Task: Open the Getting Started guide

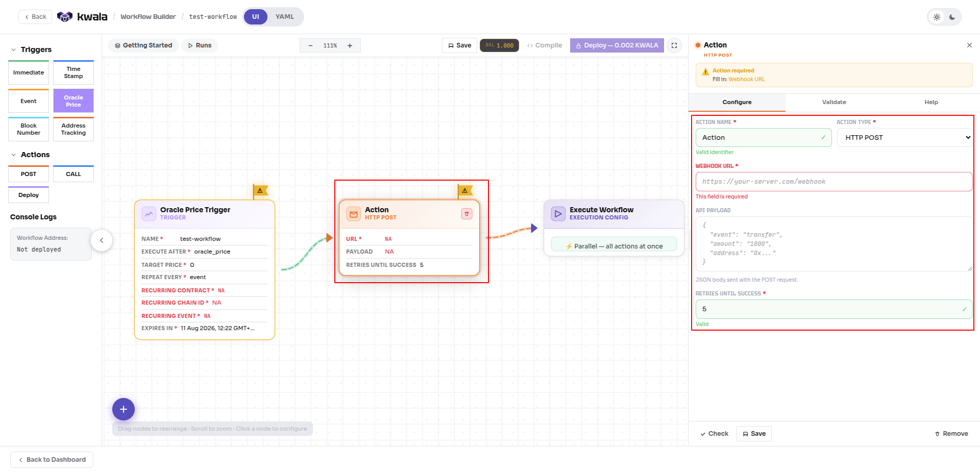Action: (143, 45)
